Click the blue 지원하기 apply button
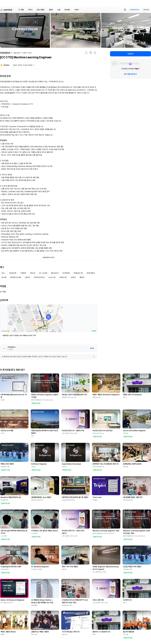The height and width of the screenshot is (644, 151). [x=130, y=54]
